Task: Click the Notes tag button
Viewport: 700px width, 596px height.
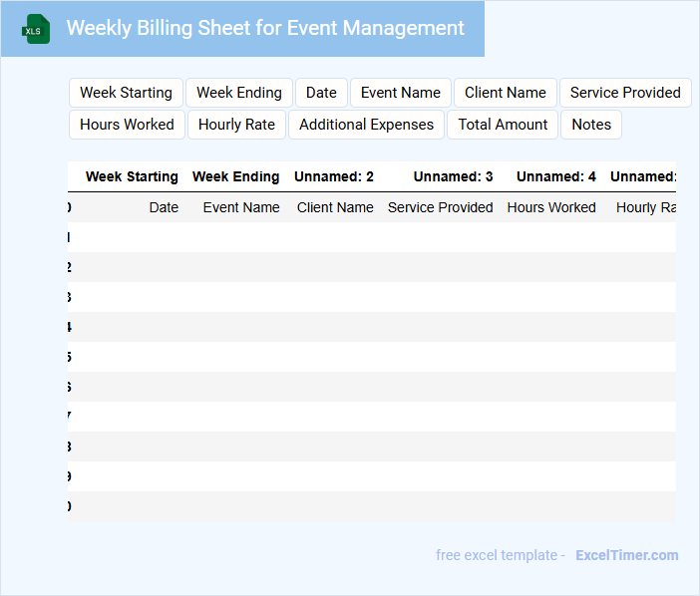Action: click(591, 125)
